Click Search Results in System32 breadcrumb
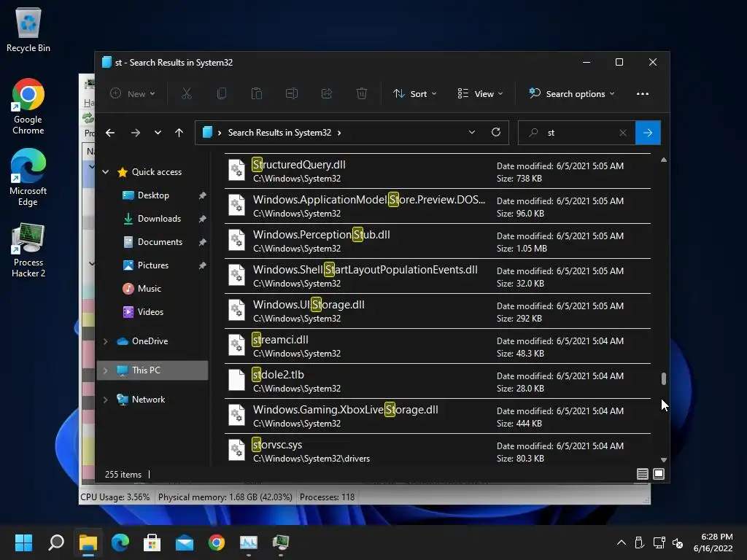The width and height of the screenshot is (747, 560). point(279,133)
